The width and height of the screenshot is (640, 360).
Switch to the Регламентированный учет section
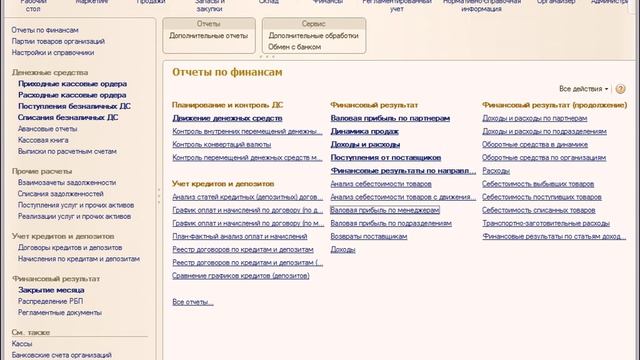click(397, 5)
